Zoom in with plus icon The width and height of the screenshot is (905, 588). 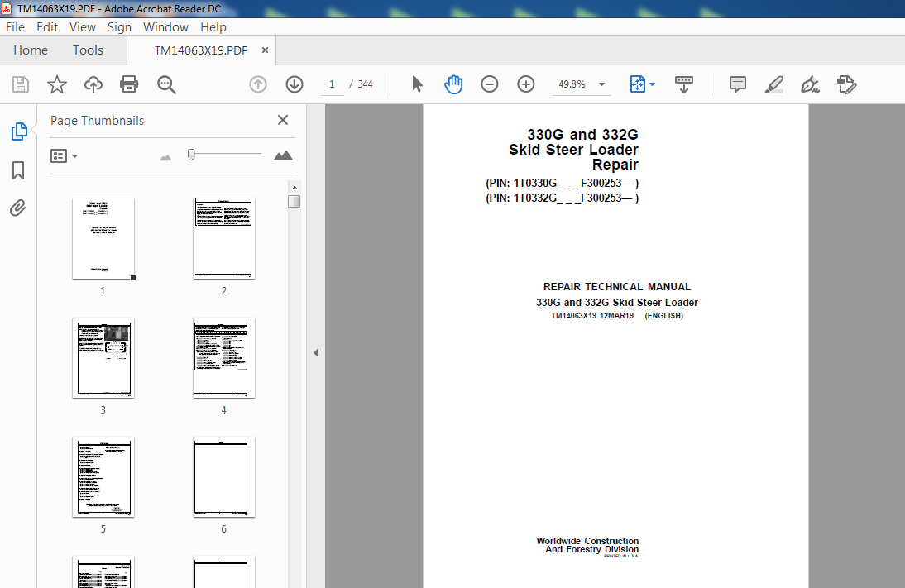coord(526,84)
